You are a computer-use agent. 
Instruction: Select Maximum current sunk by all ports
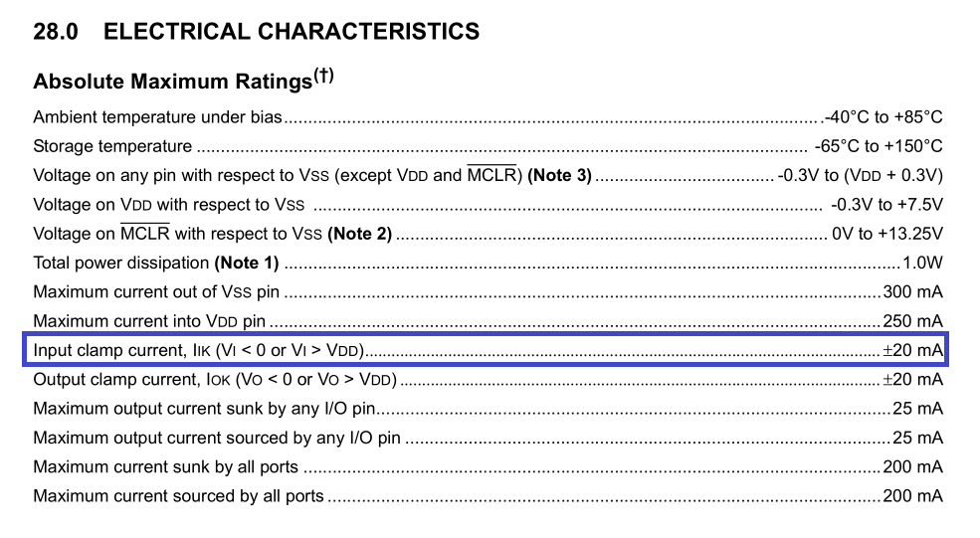(165, 466)
